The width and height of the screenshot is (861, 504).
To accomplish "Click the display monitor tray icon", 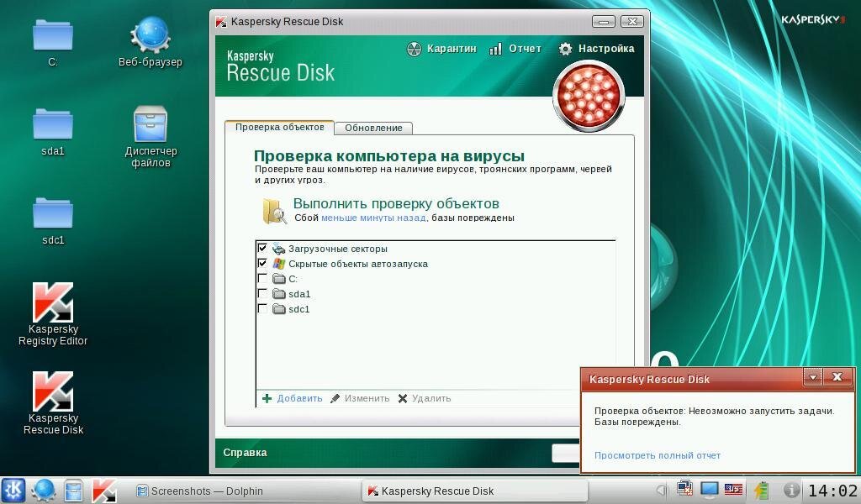I will point(709,489).
